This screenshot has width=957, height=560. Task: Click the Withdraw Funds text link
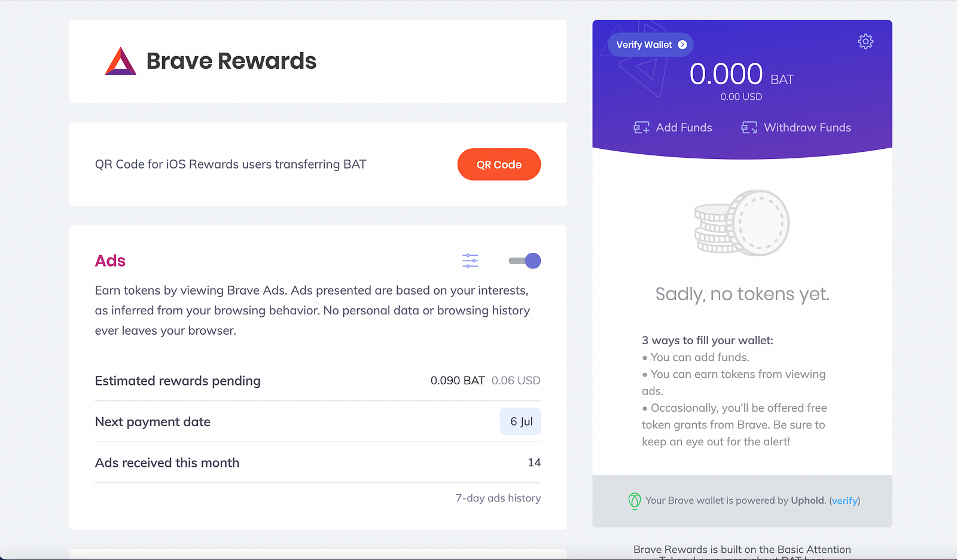click(807, 127)
